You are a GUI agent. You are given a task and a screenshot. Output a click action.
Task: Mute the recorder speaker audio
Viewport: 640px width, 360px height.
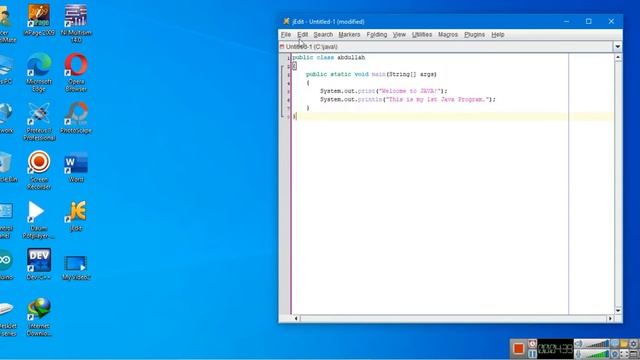click(579, 344)
